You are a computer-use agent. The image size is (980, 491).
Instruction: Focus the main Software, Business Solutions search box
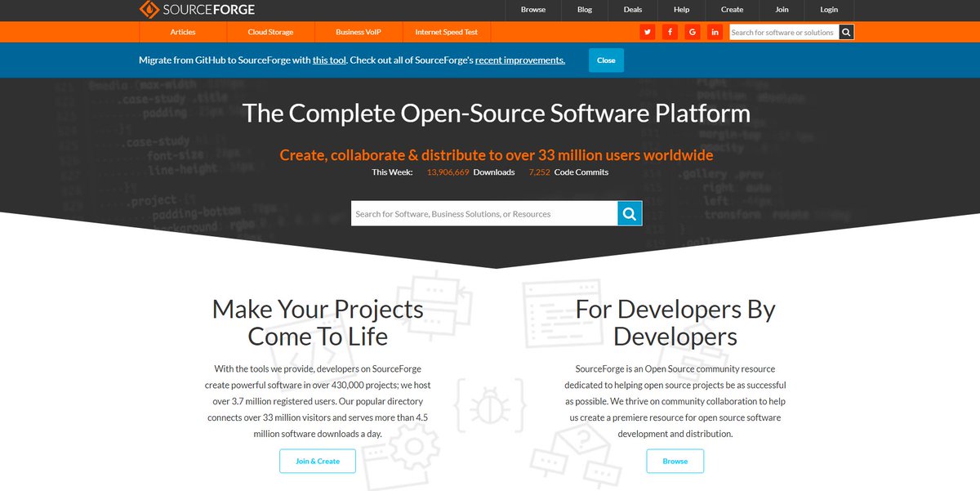pos(484,214)
